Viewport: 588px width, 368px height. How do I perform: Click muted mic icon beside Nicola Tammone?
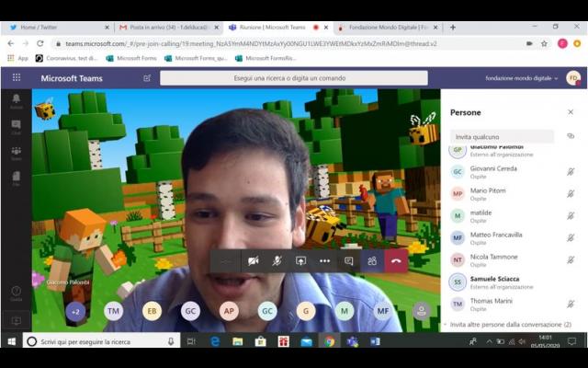[571, 259]
